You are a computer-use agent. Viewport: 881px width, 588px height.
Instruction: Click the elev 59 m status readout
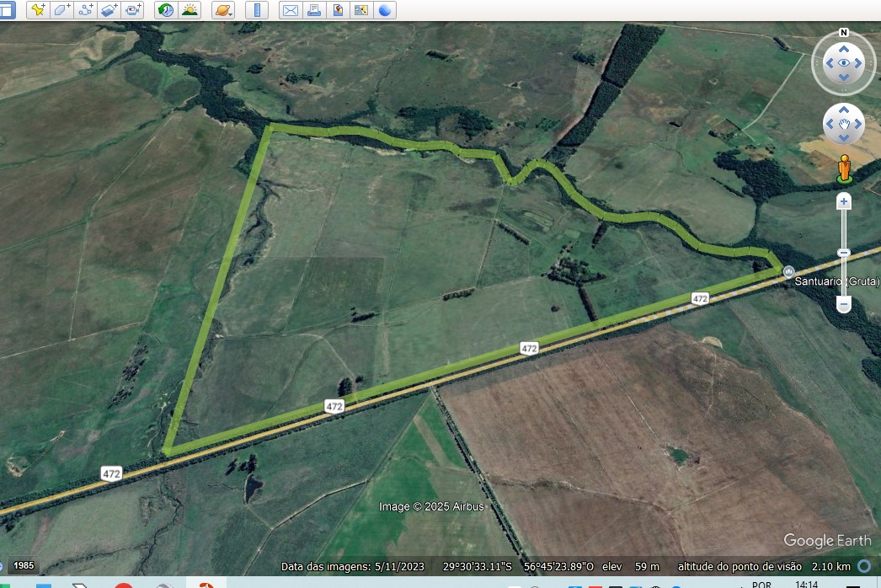click(630, 567)
